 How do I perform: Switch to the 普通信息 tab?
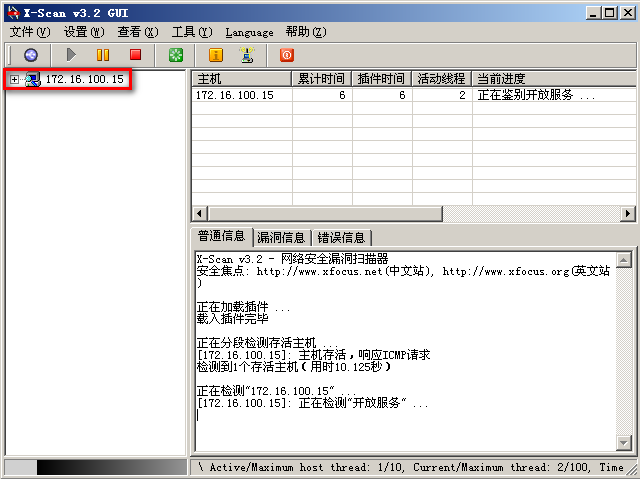click(222, 236)
